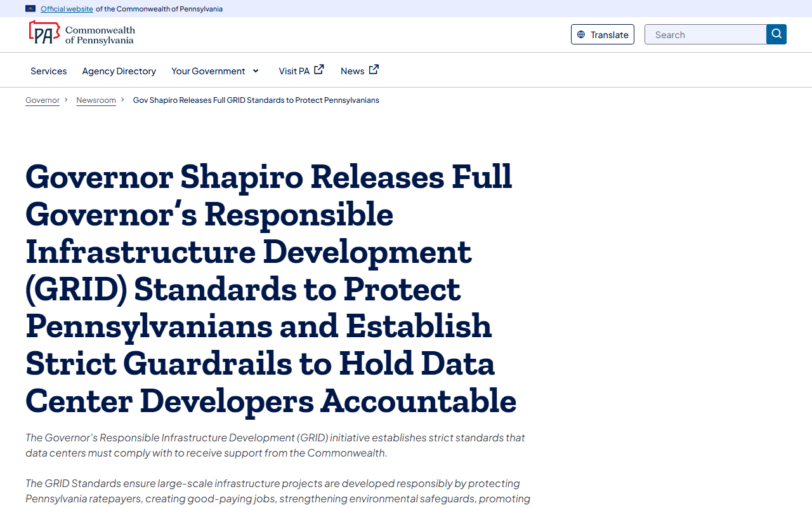Open the Services menu item

(x=49, y=70)
